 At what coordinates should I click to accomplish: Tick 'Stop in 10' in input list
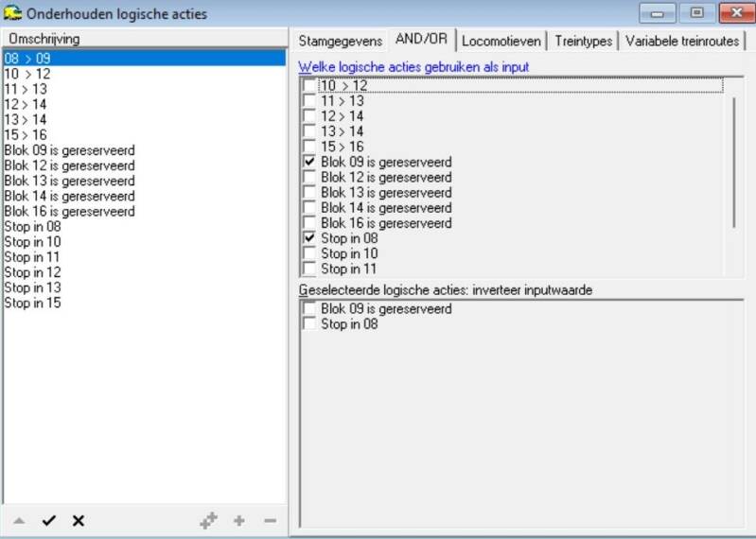pos(309,253)
